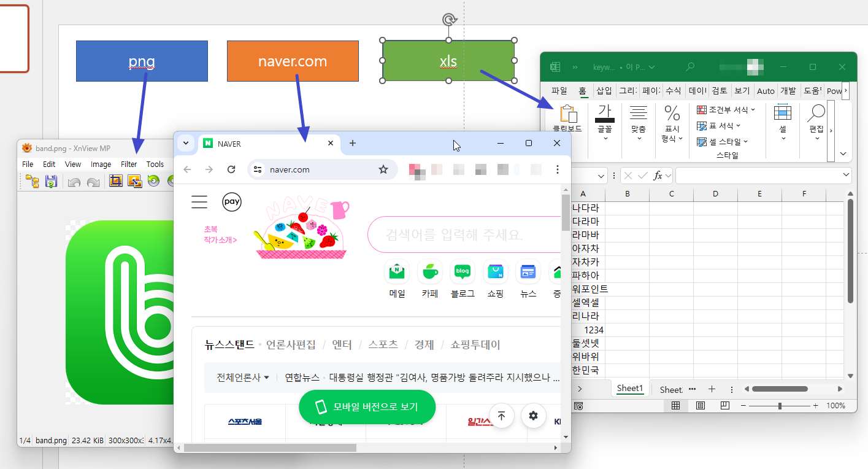Select the Sheet1 tab in Excel
Screen dimensions: 868x469
pyautogui.click(x=630, y=389)
